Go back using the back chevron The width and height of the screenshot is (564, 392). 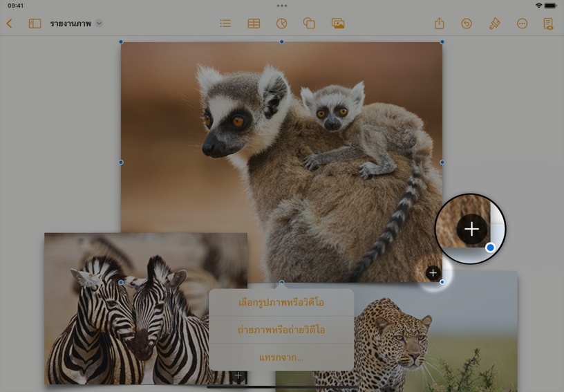point(10,24)
